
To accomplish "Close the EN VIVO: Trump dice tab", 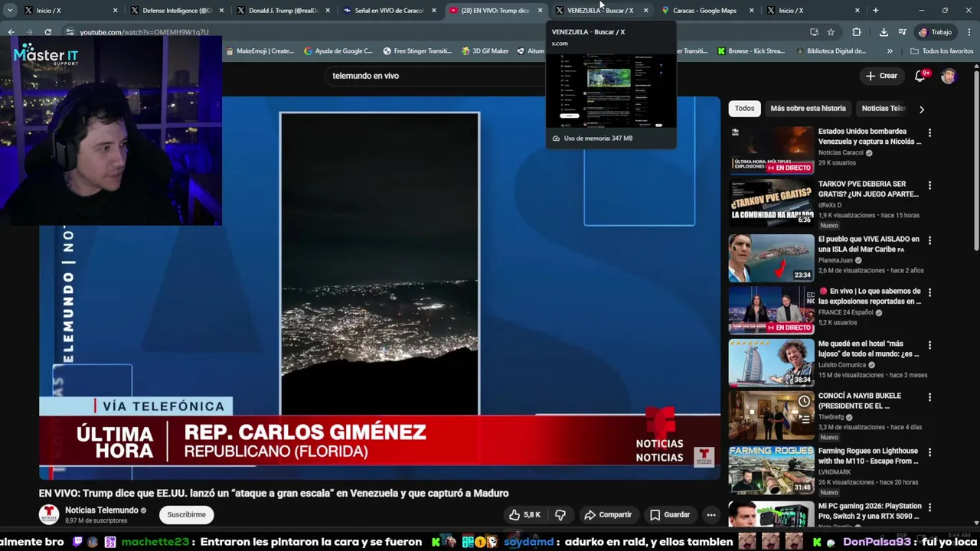I will point(540,11).
